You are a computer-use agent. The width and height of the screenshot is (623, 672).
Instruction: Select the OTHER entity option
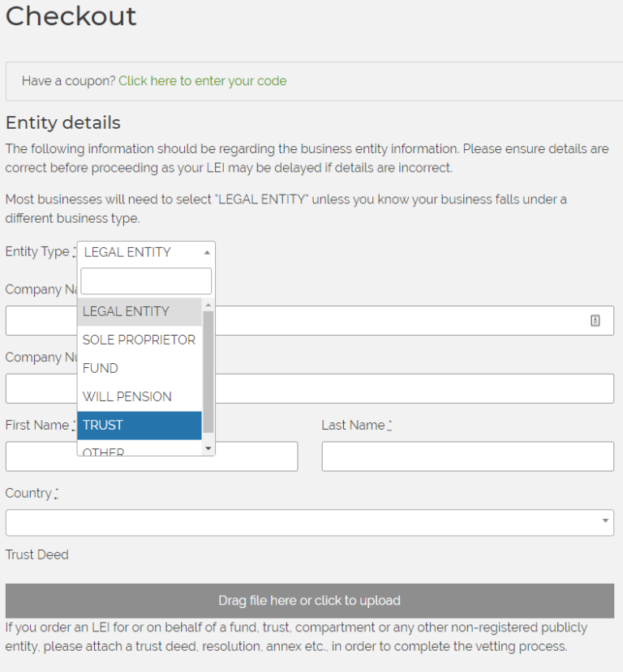[104, 451]
